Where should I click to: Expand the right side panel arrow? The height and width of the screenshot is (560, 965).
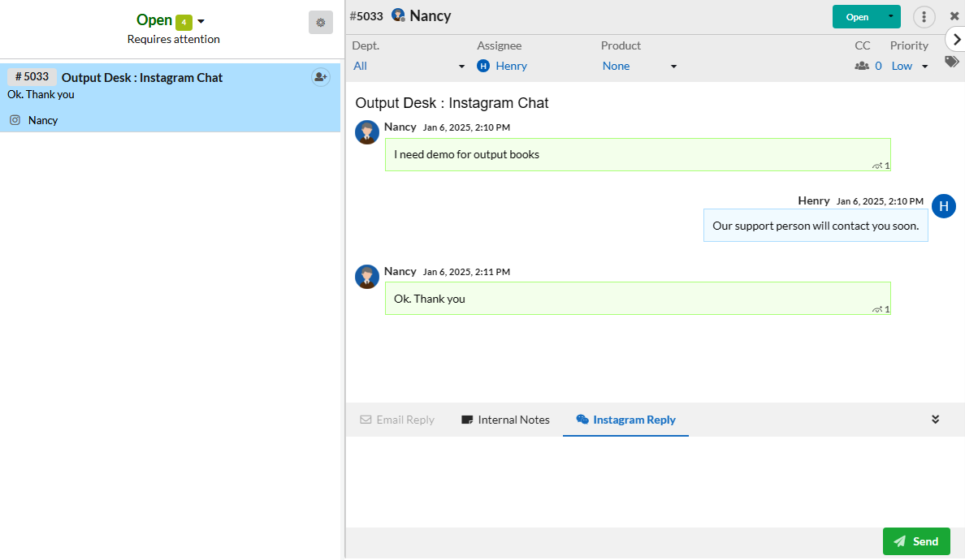957,40
